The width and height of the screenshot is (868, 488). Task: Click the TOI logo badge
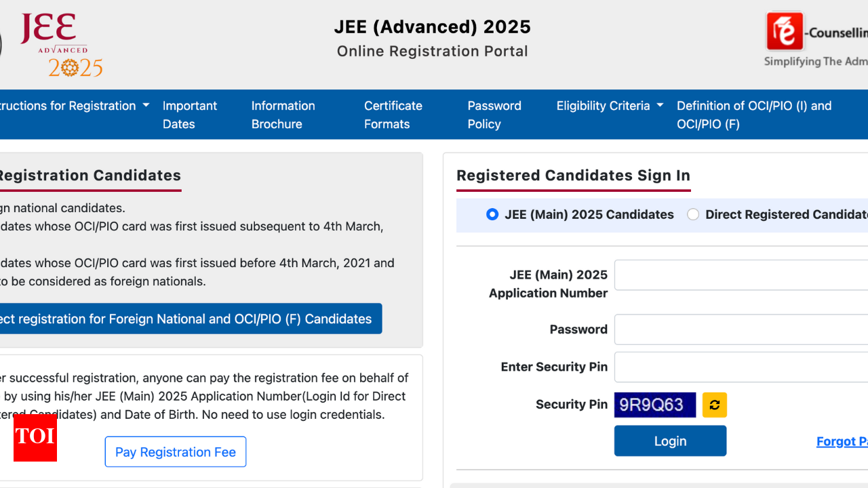click(35, 437)
